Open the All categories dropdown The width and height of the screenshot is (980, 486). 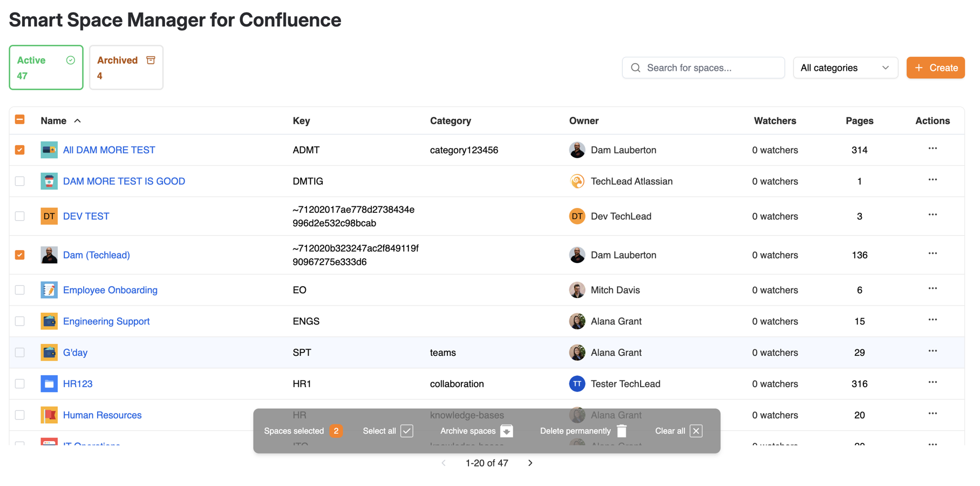pos(845,68)
